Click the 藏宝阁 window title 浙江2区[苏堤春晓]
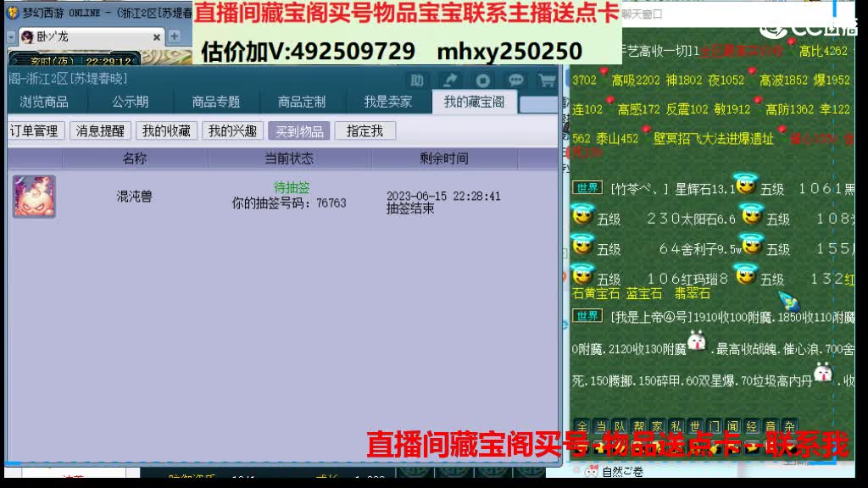 [68, 79]
